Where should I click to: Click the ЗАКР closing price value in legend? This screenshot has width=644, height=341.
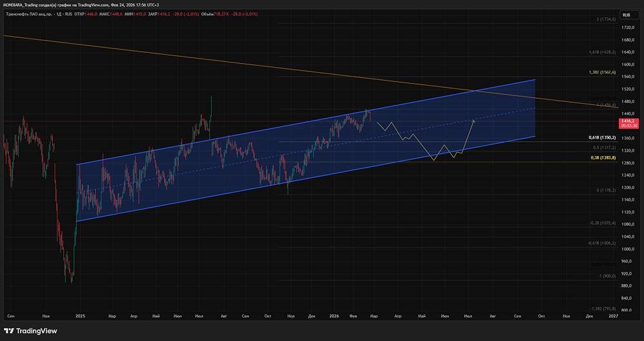(x=151, y=13)
